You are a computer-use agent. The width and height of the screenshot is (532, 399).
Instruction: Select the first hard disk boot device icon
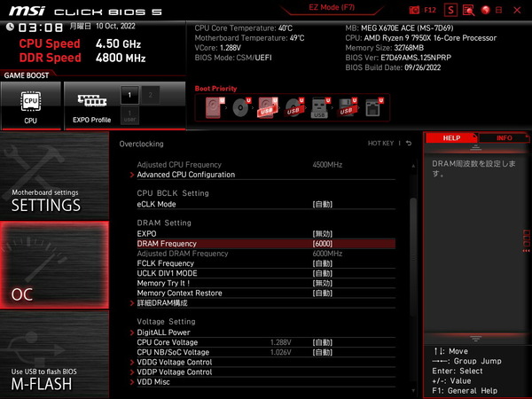click(x=215, y=107)
